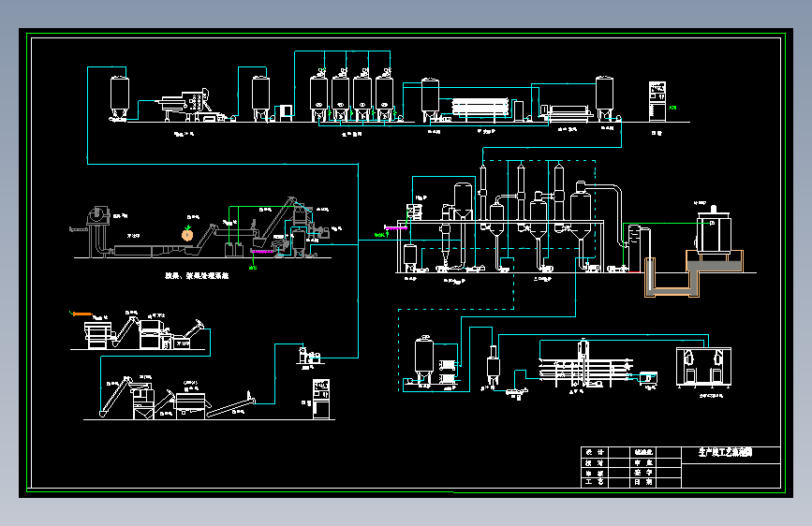Select the '日期' cell in the title block
Screen dimensions: 812x526
[x=643, y=482]
